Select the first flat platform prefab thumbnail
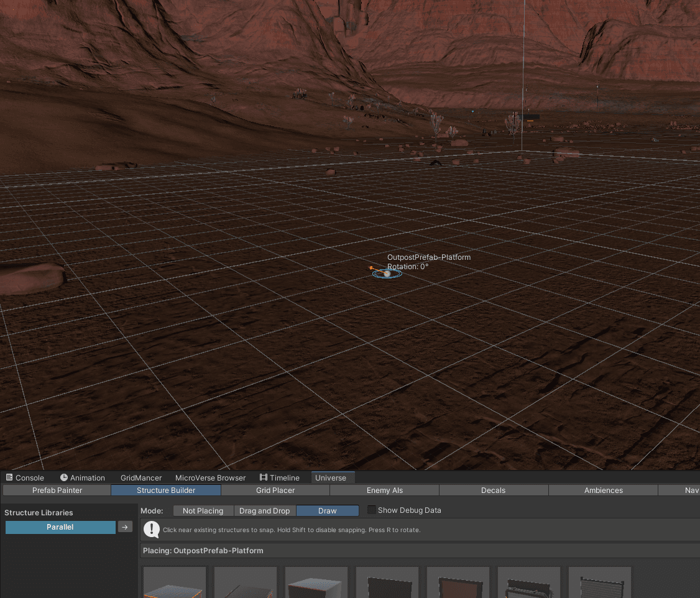 (x=174, y=584)
